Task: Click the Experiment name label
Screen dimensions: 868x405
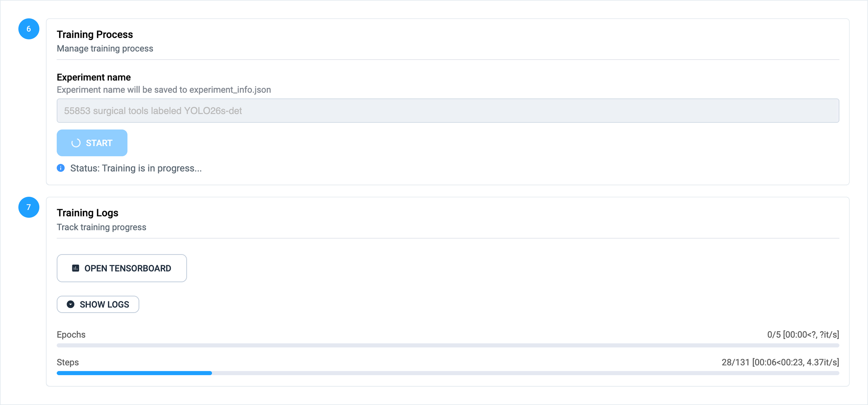Action: tap(94, 77)
